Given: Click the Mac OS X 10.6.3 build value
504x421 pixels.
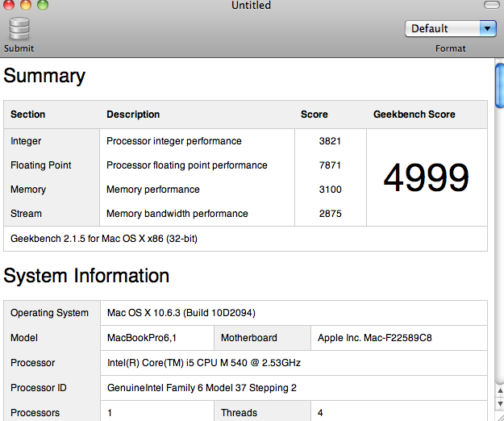Looking at the screenshot, I should point(181,313).
